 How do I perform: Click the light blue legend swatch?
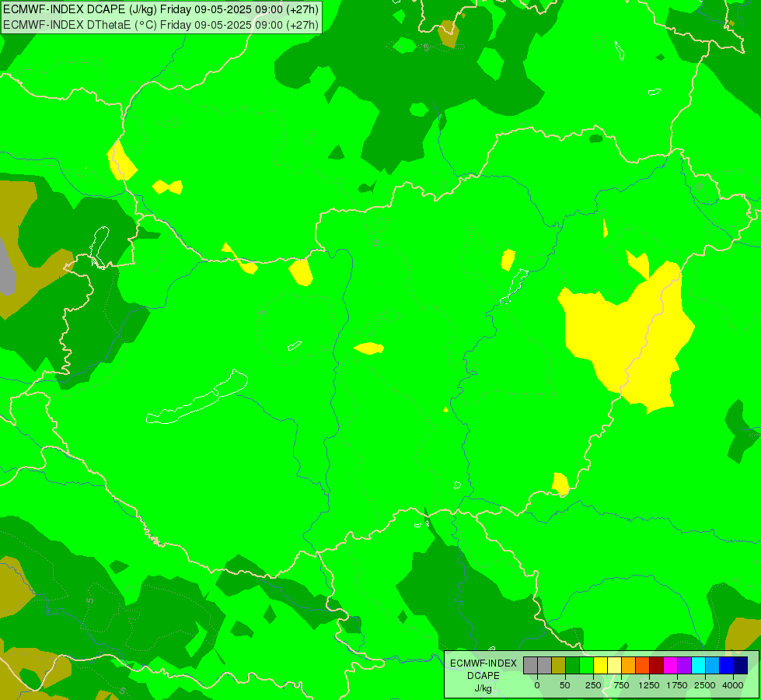point(713,666)
